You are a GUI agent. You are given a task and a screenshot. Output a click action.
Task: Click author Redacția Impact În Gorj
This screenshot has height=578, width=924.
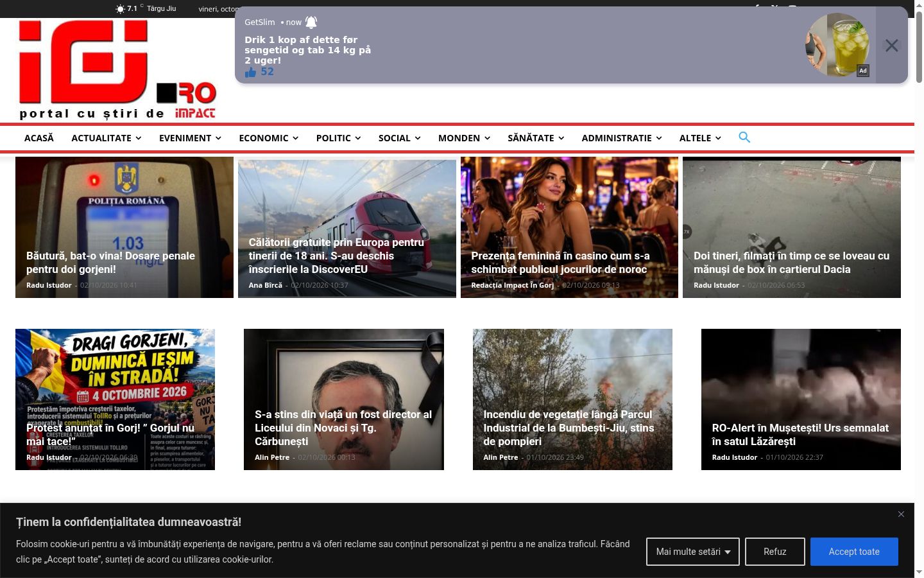point(512,285)
